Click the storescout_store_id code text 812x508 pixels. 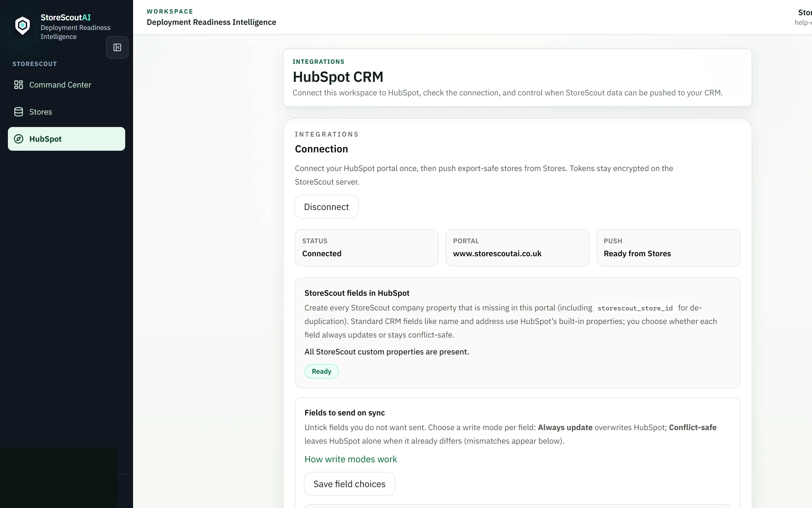point(635,308)
